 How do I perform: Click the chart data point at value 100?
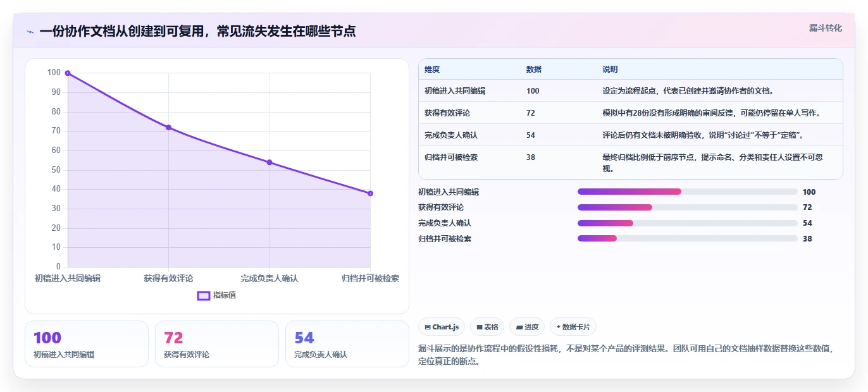[x=68, y=73]
